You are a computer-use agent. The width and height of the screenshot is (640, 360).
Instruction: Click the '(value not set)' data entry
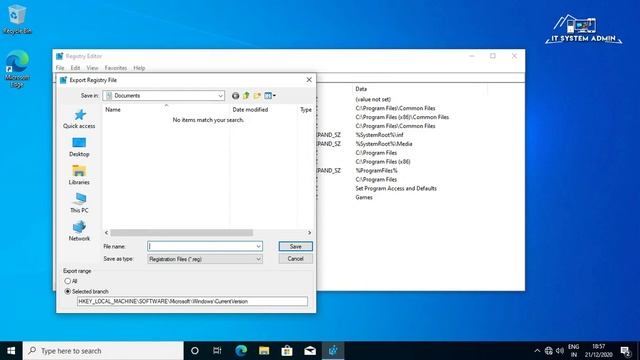tap(373, 99)
